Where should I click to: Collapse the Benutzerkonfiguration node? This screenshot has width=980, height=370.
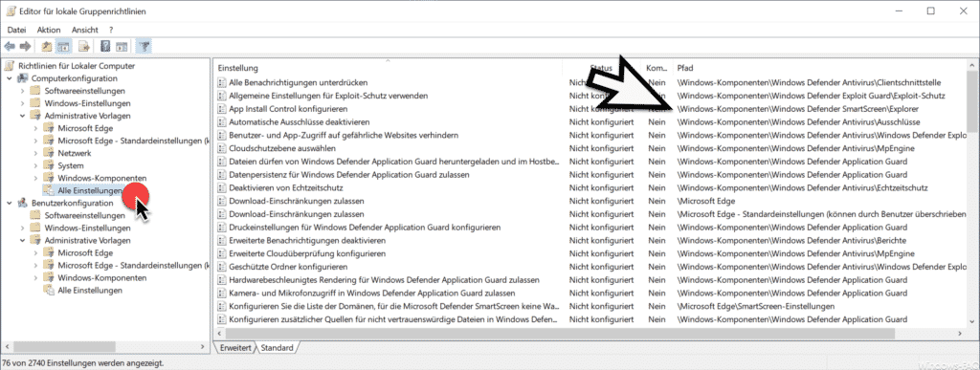10,203
